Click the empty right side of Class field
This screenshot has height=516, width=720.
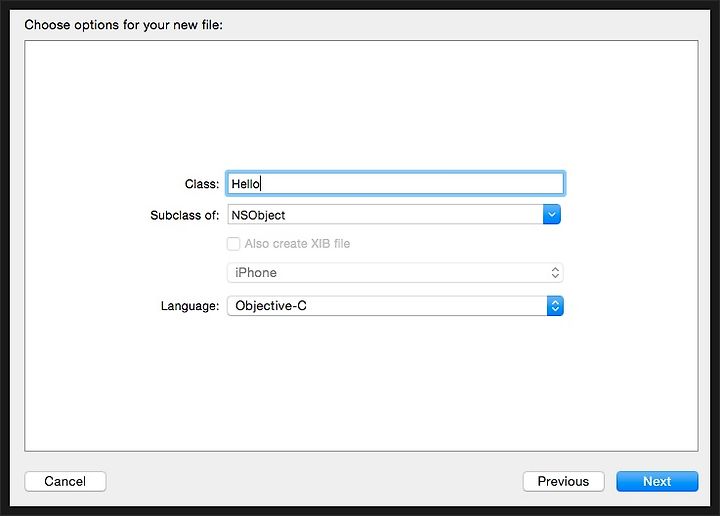pos(413,184)
